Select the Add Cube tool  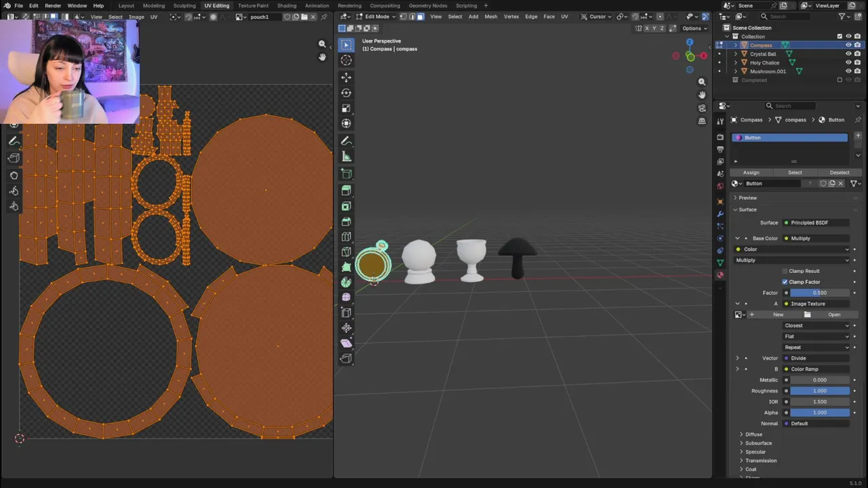[x=346, y=174]
